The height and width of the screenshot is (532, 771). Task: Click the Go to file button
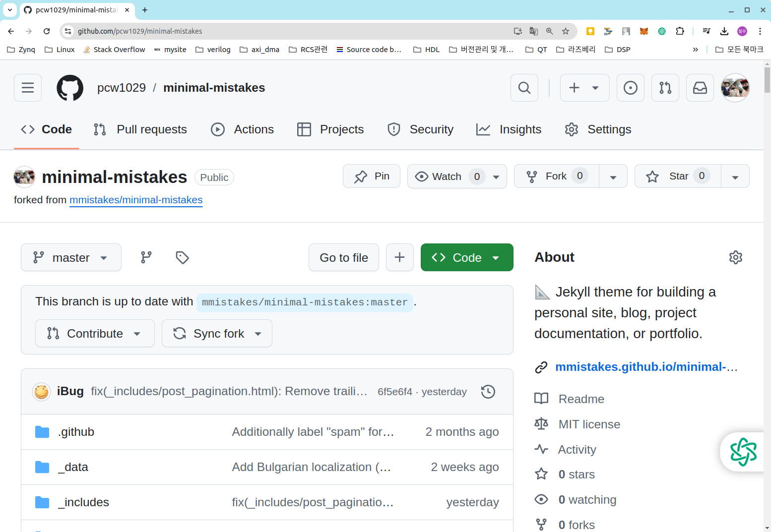pos(344,257)
